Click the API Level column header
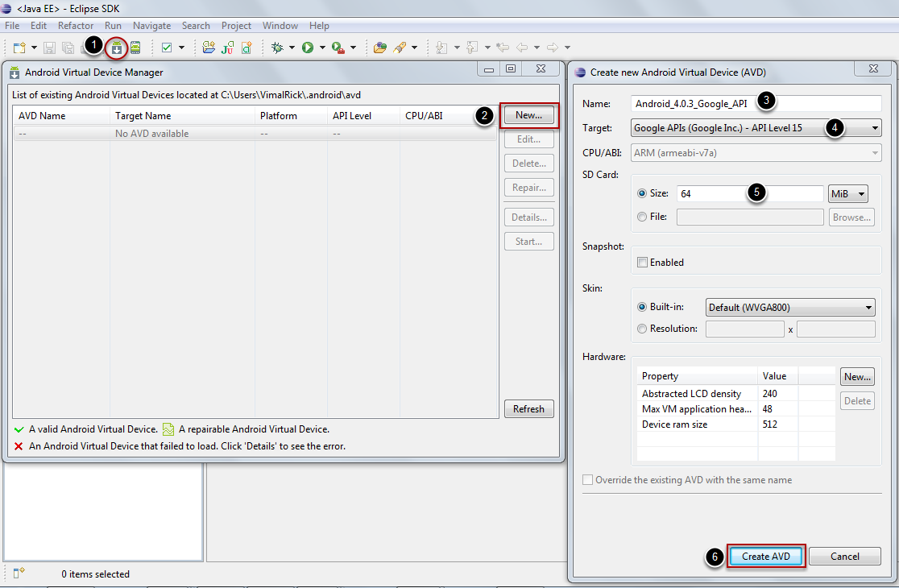This screenshot has width=899, height=588. click(x=363, y=116)
